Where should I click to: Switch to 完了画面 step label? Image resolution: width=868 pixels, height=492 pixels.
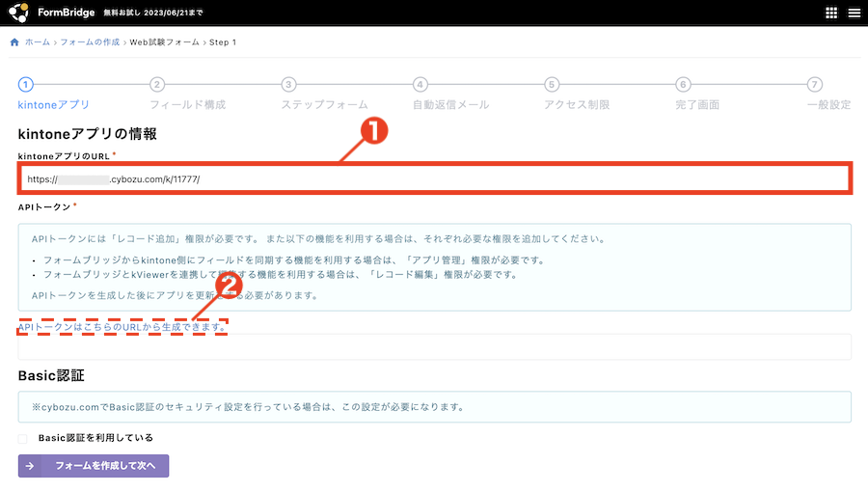697,104
